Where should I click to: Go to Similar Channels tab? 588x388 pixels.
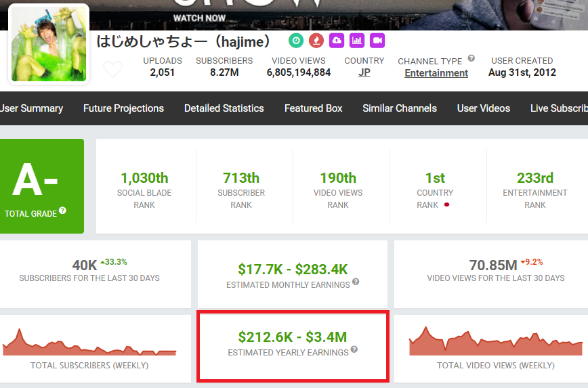399,108
